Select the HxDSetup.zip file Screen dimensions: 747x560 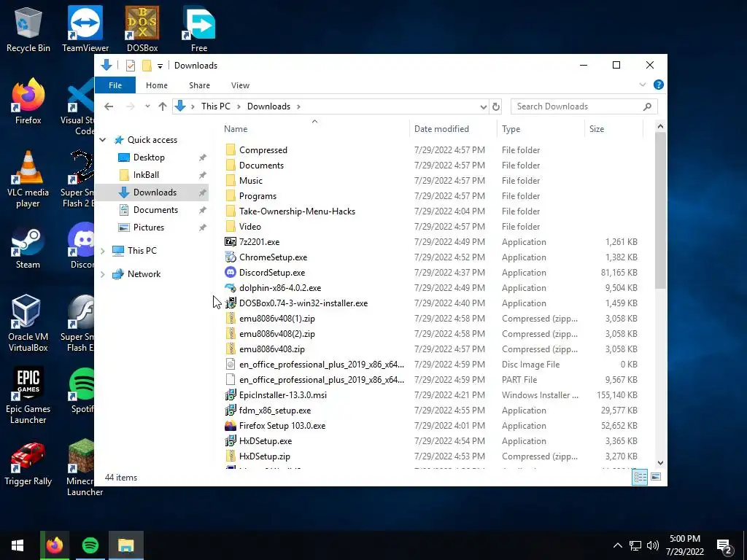pos(264,456)
